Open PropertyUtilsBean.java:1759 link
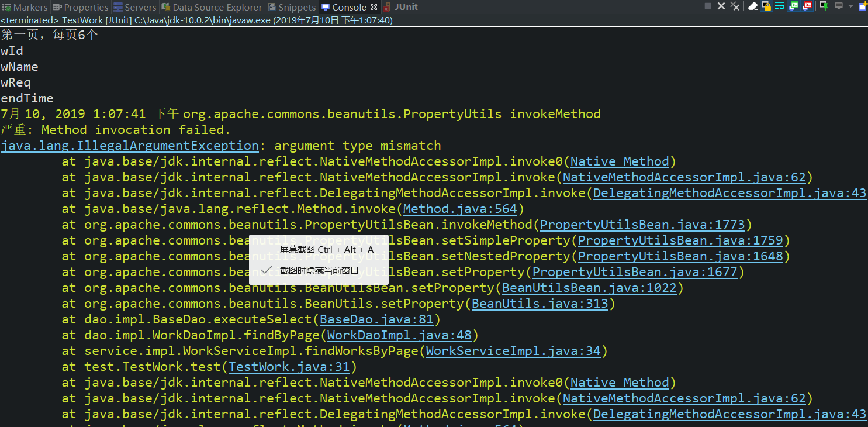Viewport: 868px width, 427px height. pyautogui.click(x=680, y=240)
